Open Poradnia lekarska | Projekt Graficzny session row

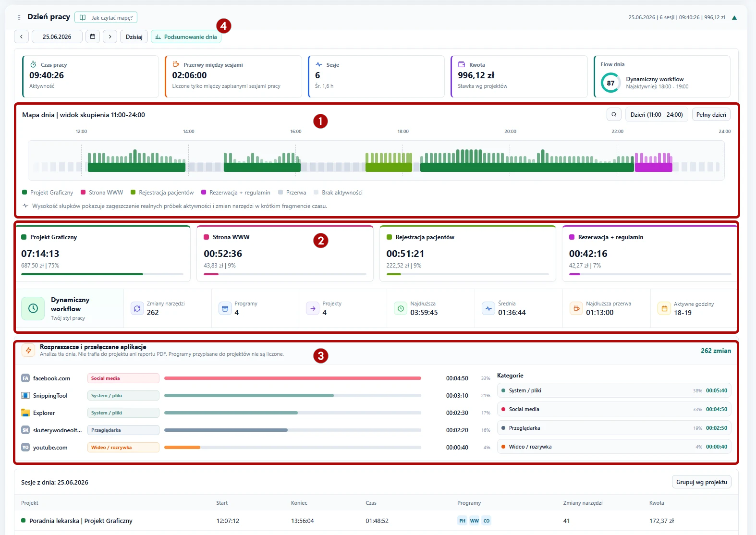tap(377, 521)
